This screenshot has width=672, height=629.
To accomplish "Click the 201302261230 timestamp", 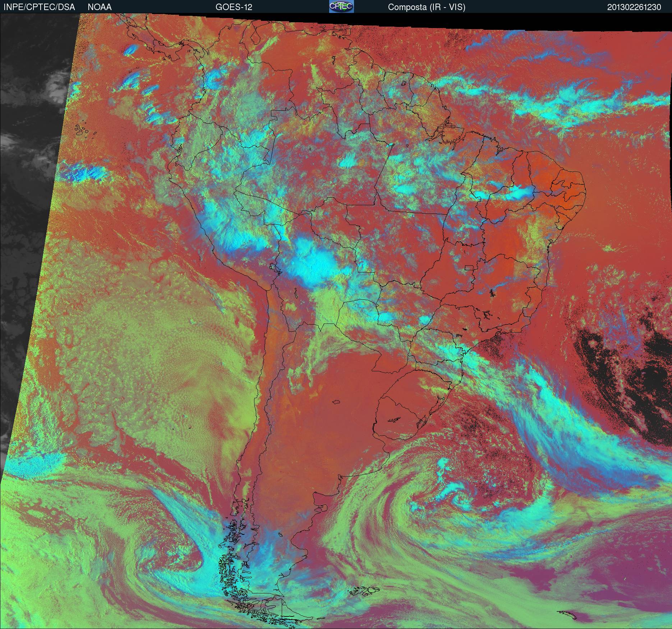I will pyautogui.click(x=634, y=7).
